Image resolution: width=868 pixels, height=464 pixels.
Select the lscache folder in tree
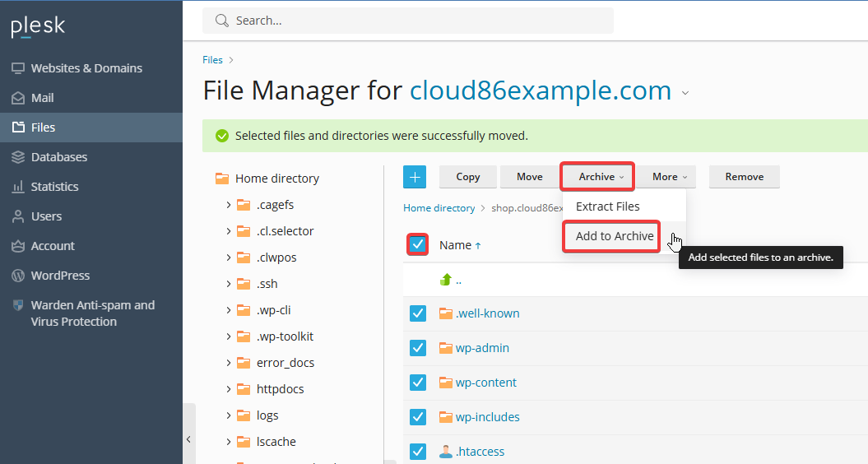click(276, 442)
